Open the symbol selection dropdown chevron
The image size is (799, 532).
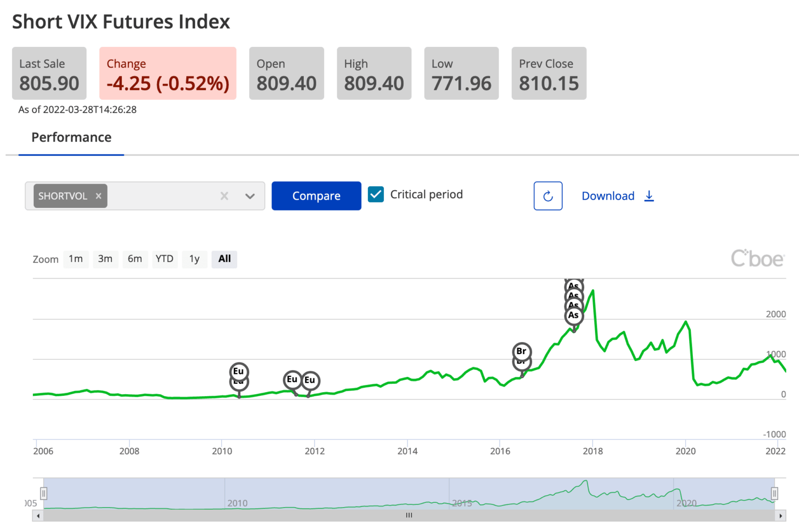250,196
